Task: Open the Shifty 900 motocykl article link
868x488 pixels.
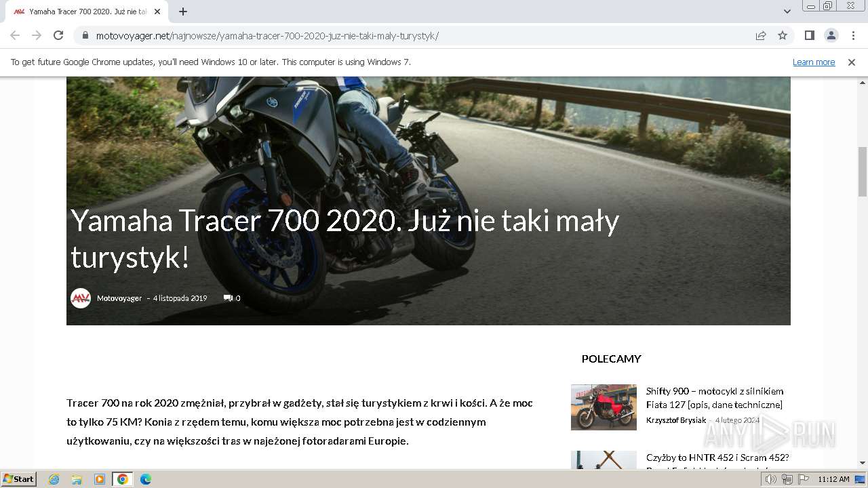Action: (x=715, y=398)
